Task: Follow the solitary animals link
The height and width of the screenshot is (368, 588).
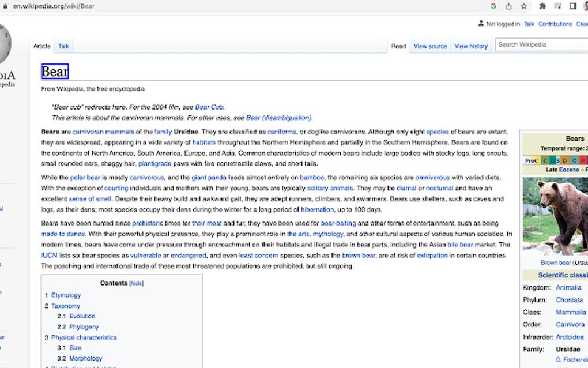Action: [330, 188]
